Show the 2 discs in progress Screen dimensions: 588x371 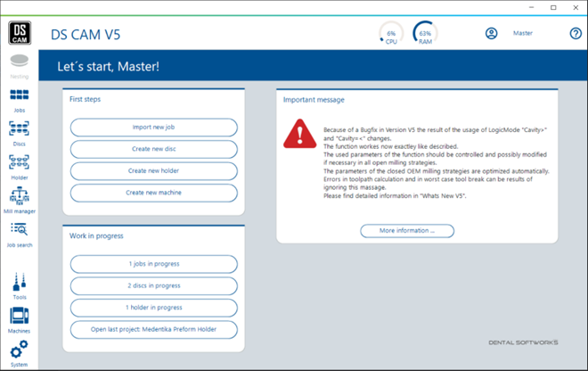point(154,286)
